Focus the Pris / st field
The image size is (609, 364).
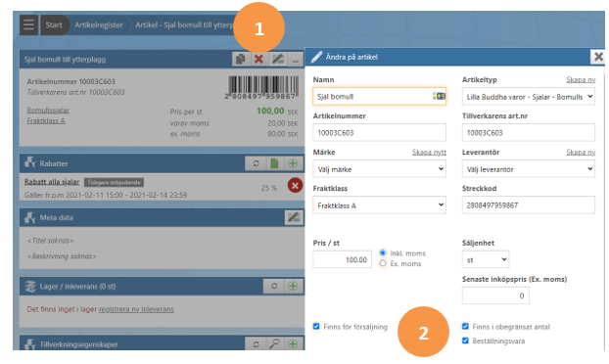[342, 259]
